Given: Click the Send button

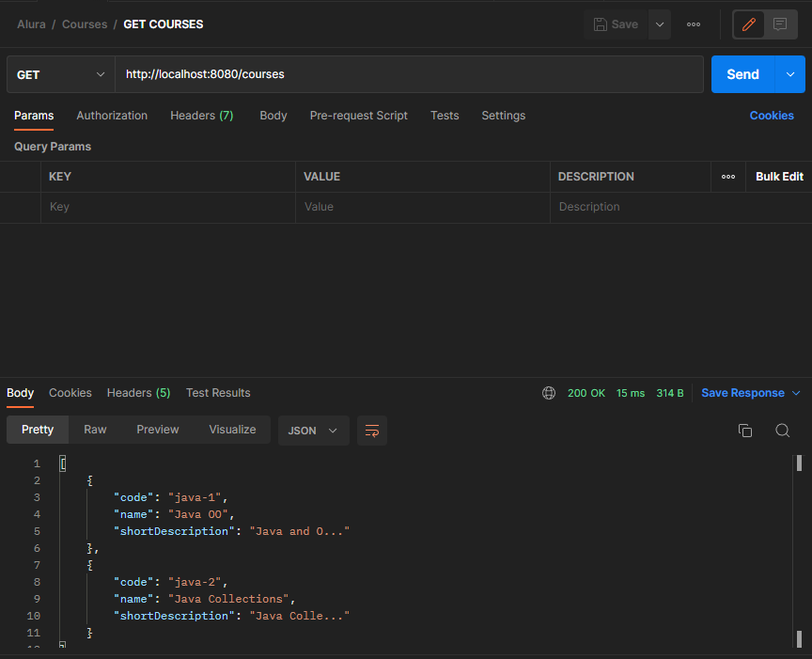Looking at the screenshot, I should (742, 73).
